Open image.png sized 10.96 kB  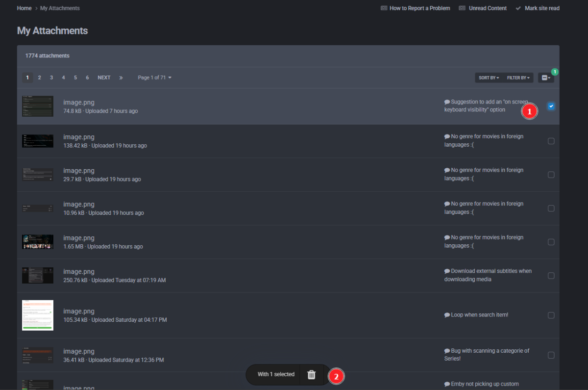[78, 204]
